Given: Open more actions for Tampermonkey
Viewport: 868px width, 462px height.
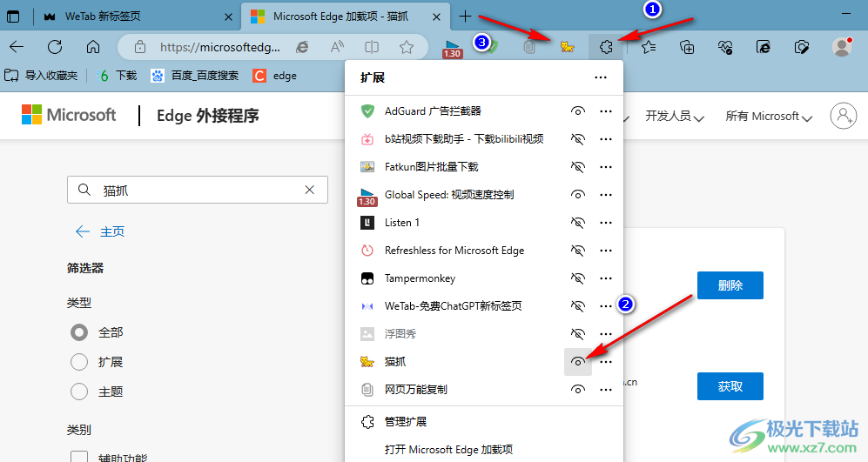Looking at the screenshot, I should [x=606, y=278].
